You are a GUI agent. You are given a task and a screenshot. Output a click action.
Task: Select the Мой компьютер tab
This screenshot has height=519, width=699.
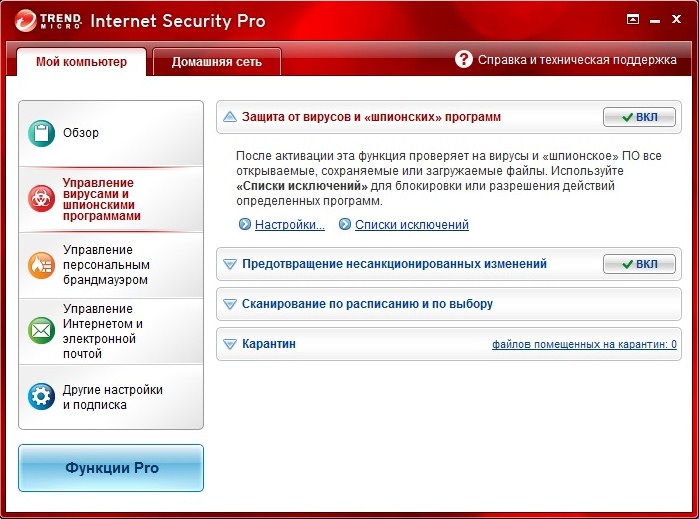point(82,62)
